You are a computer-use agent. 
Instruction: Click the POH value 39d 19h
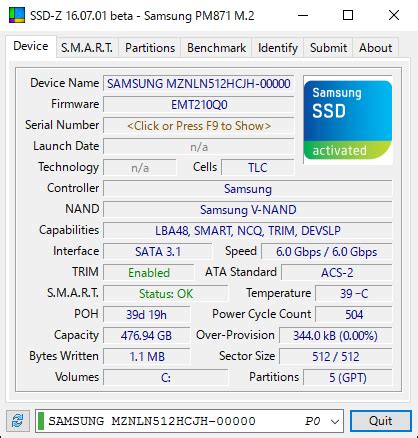146,315
